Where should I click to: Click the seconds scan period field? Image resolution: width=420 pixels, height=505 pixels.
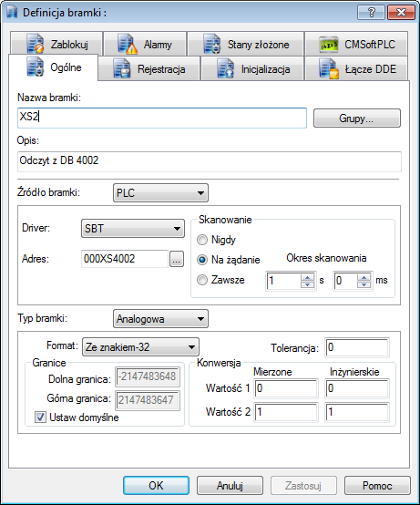tap(283, 281)
